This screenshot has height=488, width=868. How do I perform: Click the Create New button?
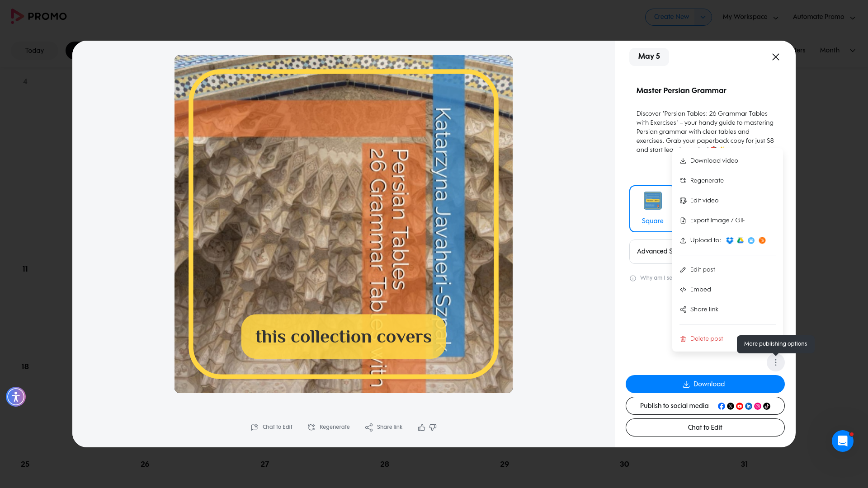coord(671,17)
